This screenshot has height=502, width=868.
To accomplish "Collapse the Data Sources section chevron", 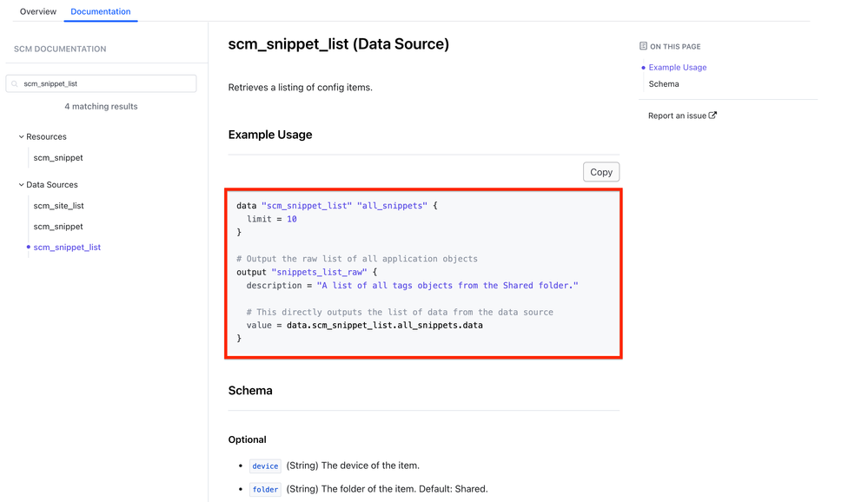I will [x=21, y=185].
